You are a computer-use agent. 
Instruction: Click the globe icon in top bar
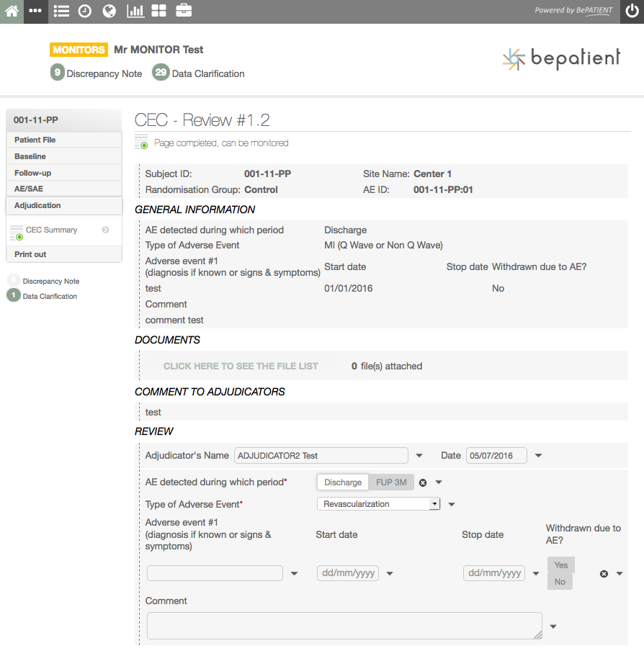(x=109, y=12)
